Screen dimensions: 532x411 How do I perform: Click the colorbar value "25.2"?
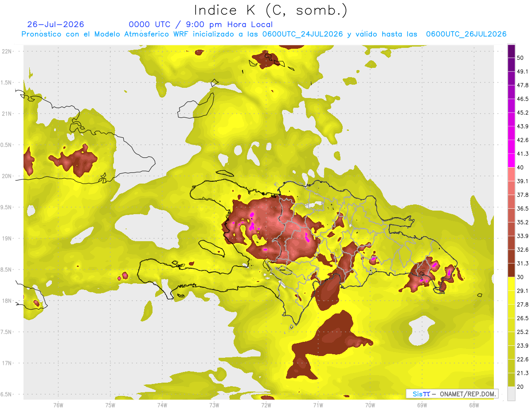coord(523,332)
